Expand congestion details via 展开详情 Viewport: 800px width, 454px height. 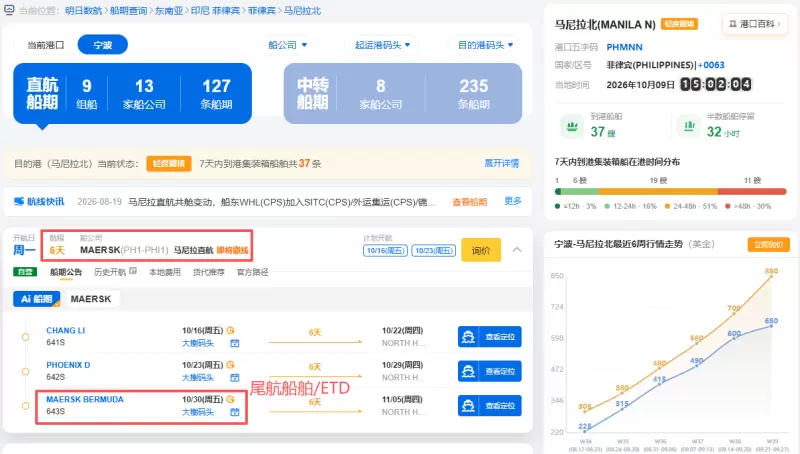coord(502,163)
